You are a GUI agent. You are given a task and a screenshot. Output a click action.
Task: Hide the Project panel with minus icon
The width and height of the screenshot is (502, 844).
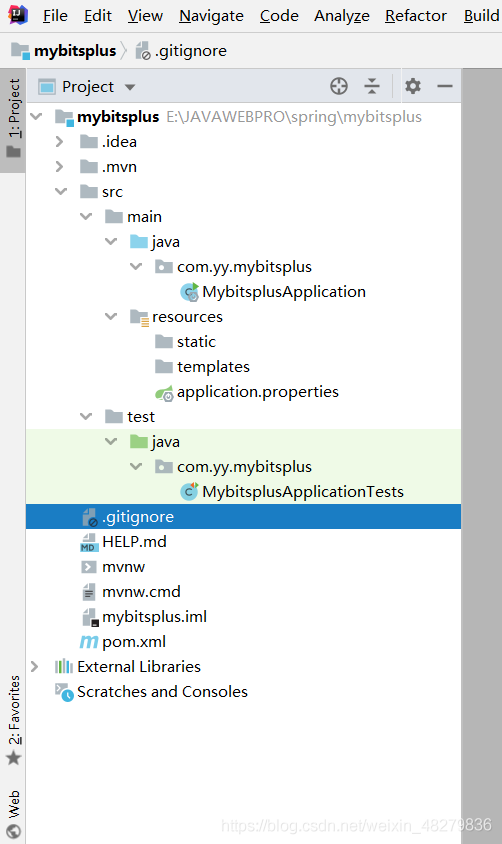444,86
